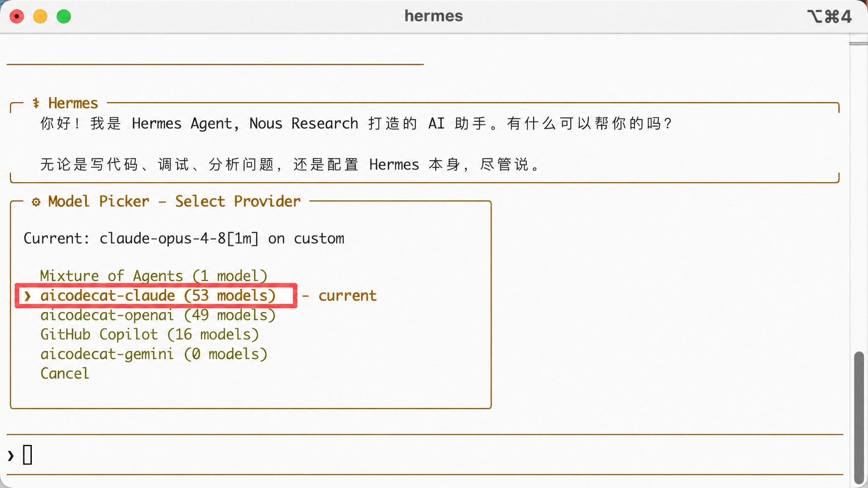Image resolution: width=868 pixels, height=488 pixels.
Task: Click Cancel in the Model Picker
Action: click(65, 374)
